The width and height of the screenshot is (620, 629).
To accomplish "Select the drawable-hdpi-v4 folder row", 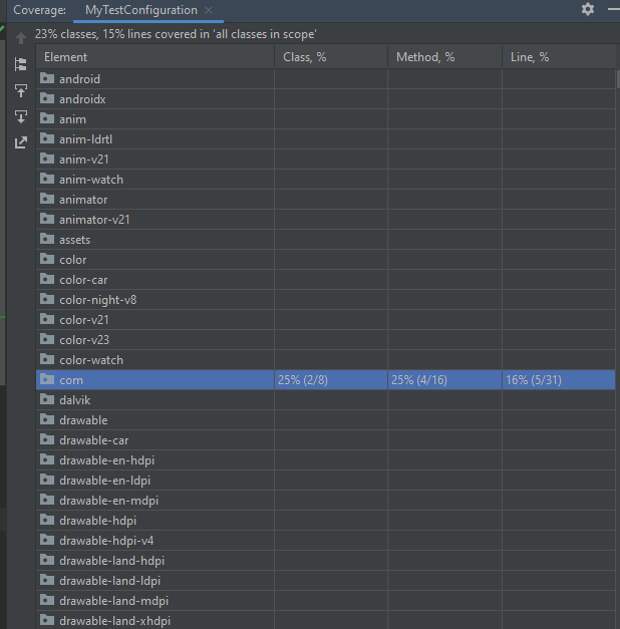I will [326, 540].
